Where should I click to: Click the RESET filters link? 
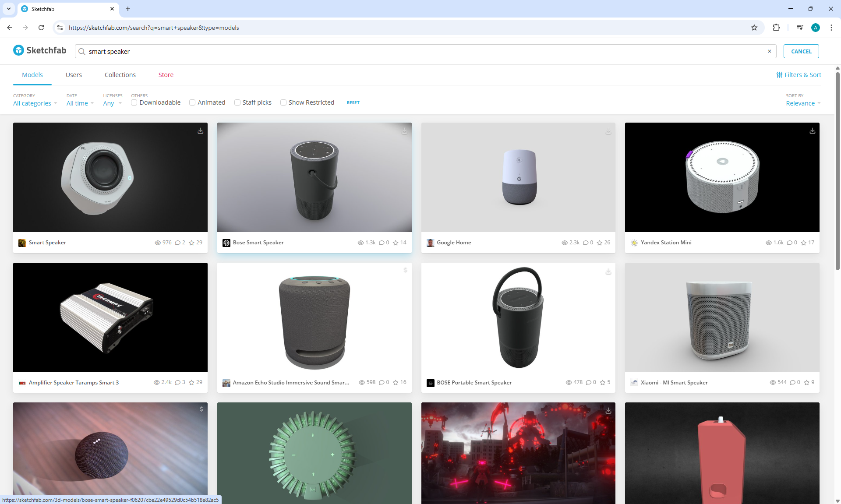(x=353, y=103)
